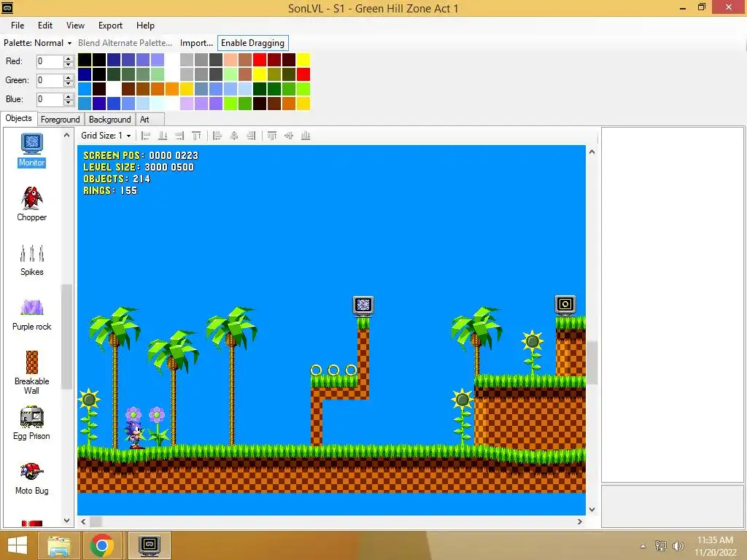Screen dimensions: 747x560
Task: Align selected objects' left edges
Action: [x=217, y=136]
